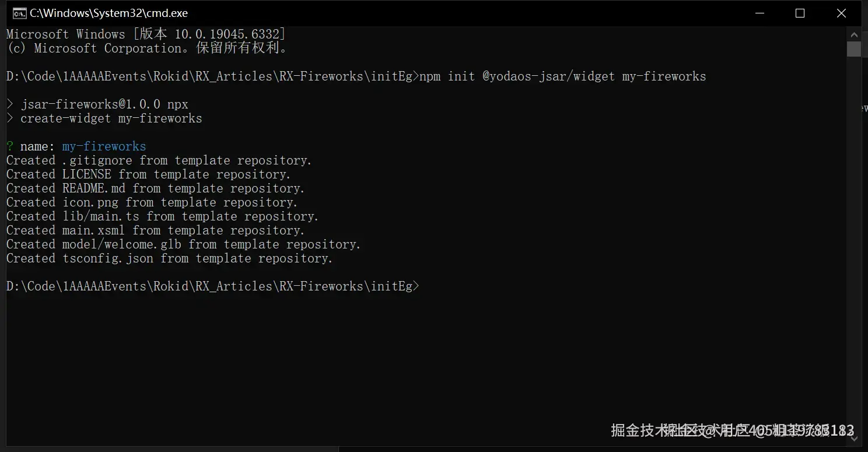Click the C:\Windows\System32\cmd.exe window title
This screenshot has height=452, width=868.
[109, 13]
